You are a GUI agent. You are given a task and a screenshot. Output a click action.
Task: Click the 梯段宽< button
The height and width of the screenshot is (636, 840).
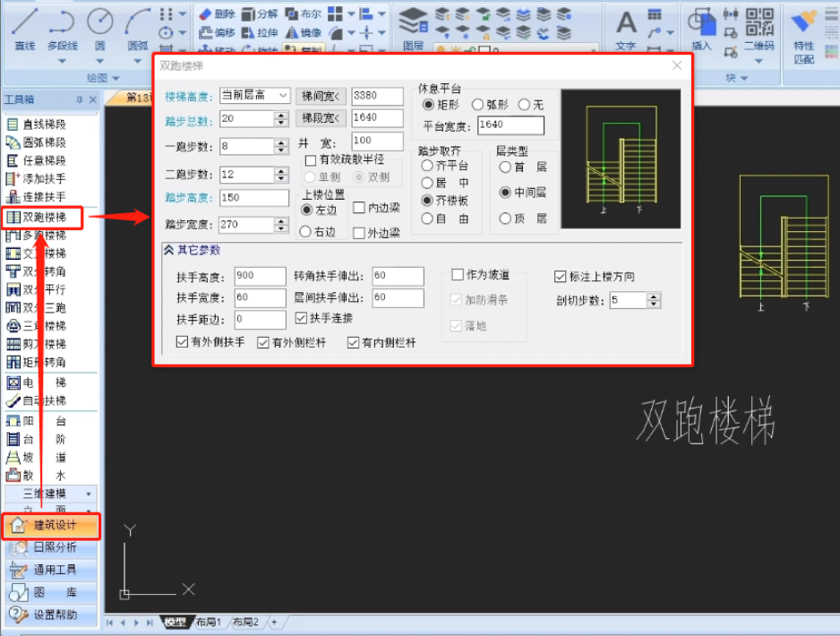click(x=321, y=118)
